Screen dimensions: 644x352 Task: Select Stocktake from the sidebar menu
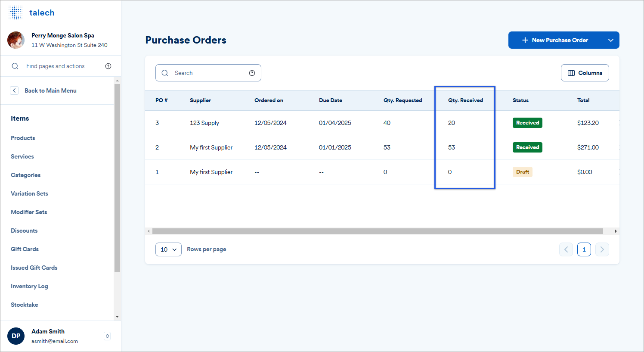[x=24, y=305]
